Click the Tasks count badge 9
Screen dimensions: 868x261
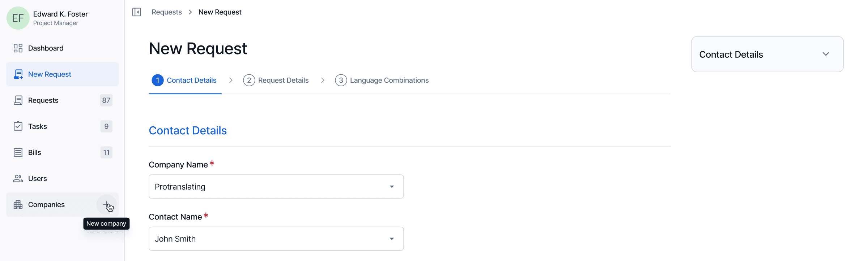click(x=106, y=126)
